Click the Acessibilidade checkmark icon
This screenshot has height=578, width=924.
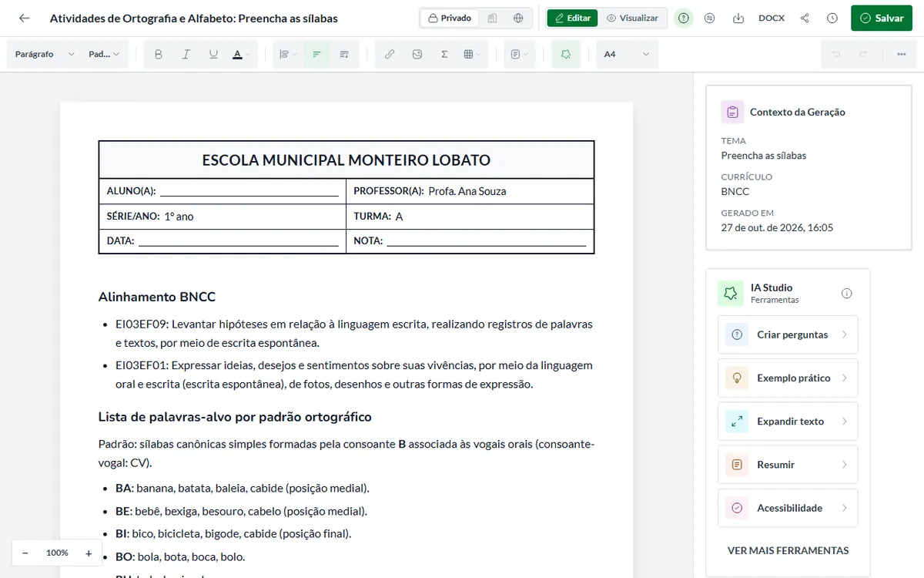[737, 508]
